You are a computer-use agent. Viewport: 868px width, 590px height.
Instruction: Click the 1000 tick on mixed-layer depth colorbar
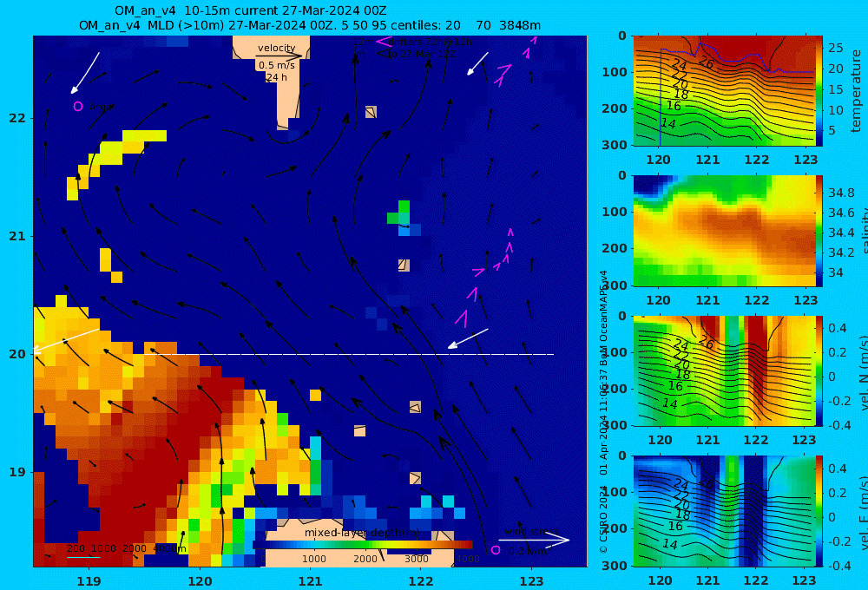point(314,559)
